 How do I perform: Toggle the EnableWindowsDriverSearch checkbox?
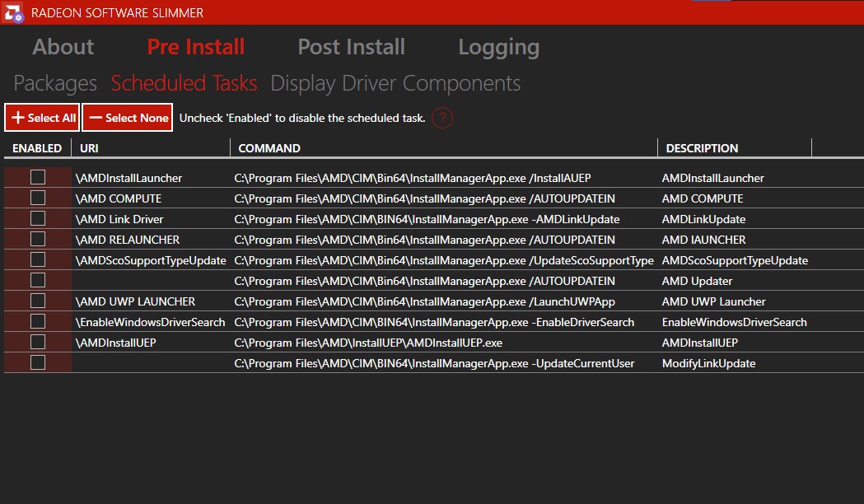(38, 321)
